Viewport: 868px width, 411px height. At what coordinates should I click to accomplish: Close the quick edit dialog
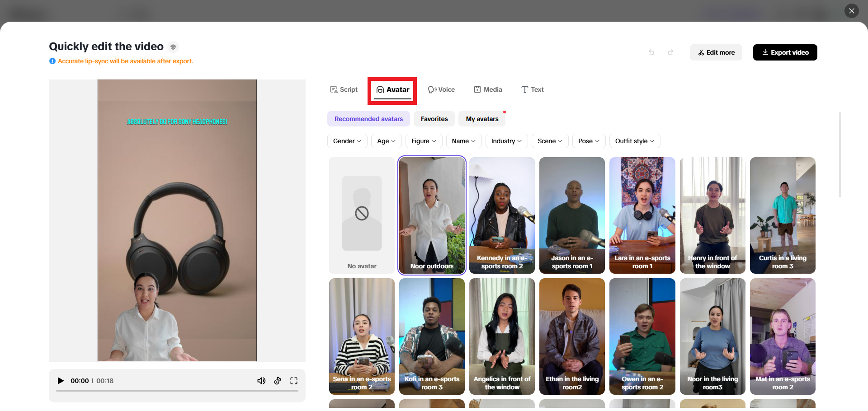(x=851, y=11)
